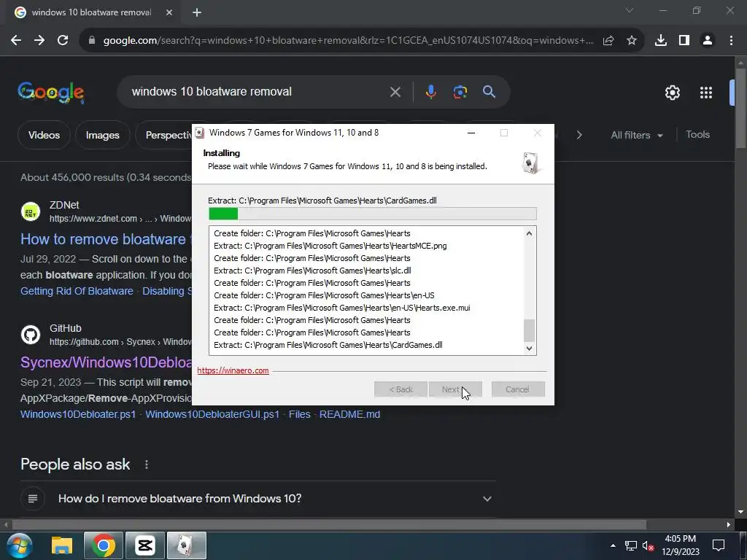
Task: Filter results by Videos
Action: point(44,135)
